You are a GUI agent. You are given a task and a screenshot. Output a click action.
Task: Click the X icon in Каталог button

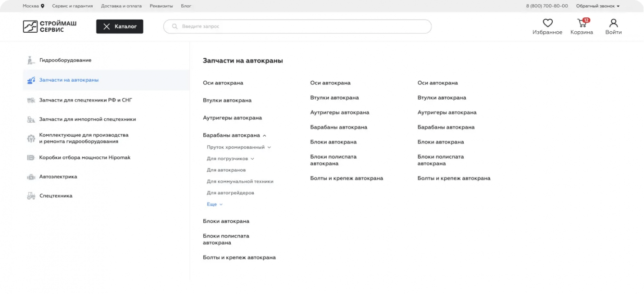[107, 26]
